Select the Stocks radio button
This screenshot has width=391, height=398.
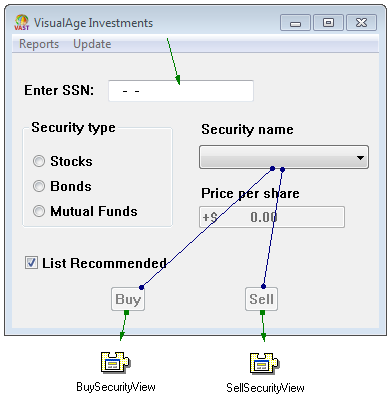click(x=39, y=161)
